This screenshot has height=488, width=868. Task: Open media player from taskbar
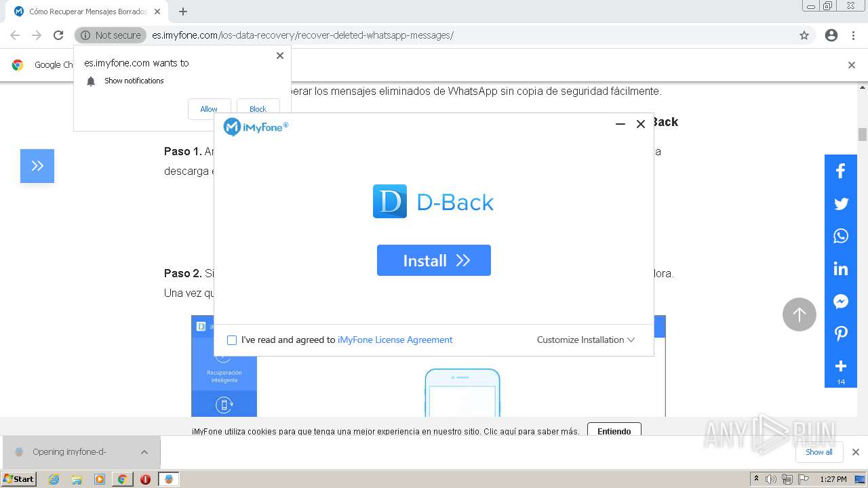click(x=100, y=479)
